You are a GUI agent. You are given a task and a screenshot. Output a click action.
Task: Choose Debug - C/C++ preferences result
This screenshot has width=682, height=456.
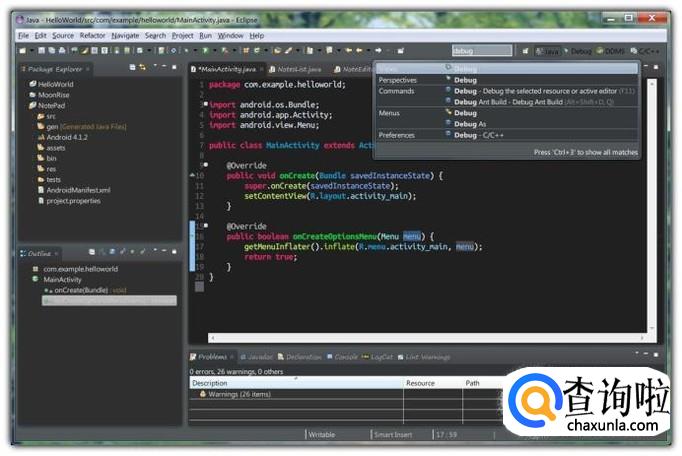(x=480, y=134)
